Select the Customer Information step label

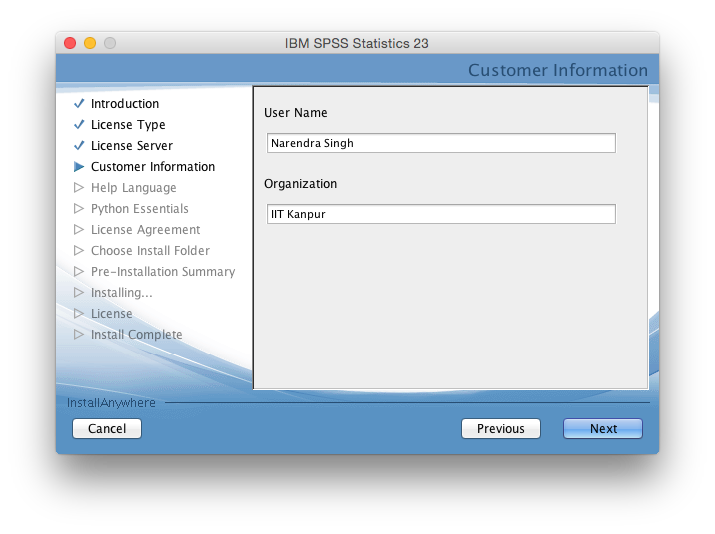tap(153, 167)
